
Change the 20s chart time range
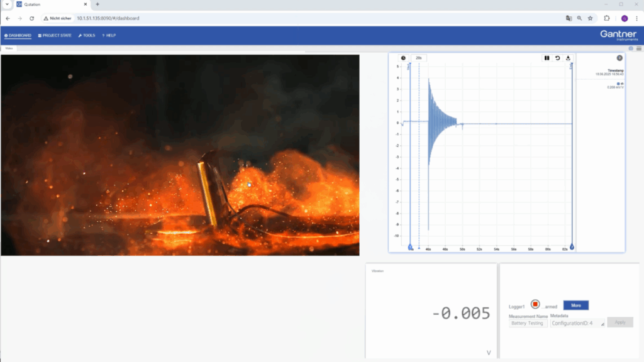coord(418,58)
